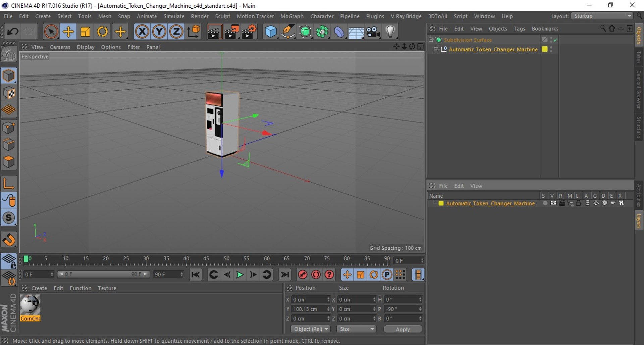Add Subdivision Surface generator icon

[x=305, y=32]
